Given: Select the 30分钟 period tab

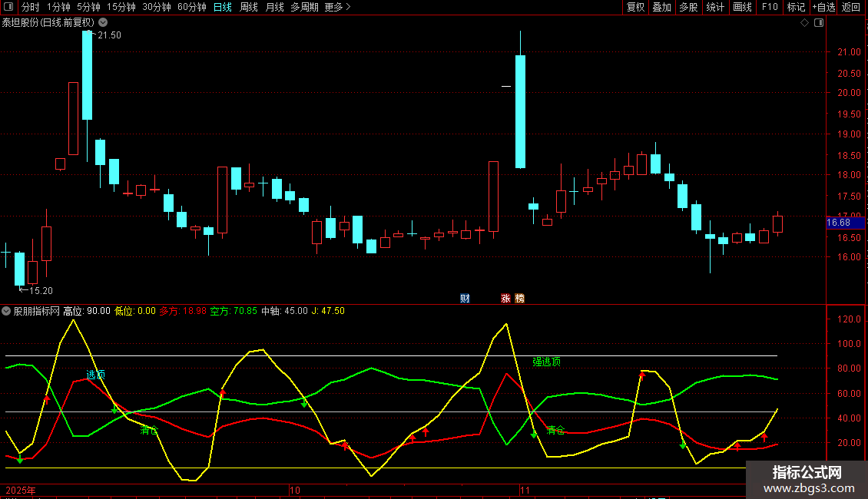Looking at the screenshot, I should pyautogui.click(x=157, y=7).
